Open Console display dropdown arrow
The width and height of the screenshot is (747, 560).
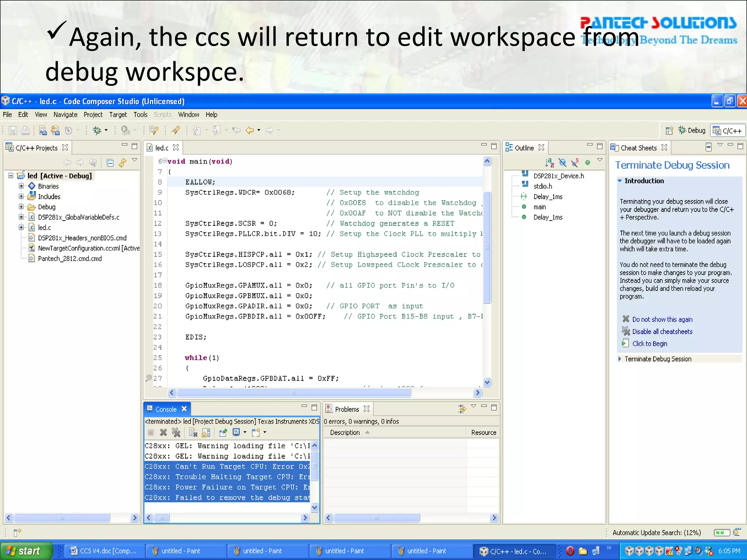[x=245, y=432]
